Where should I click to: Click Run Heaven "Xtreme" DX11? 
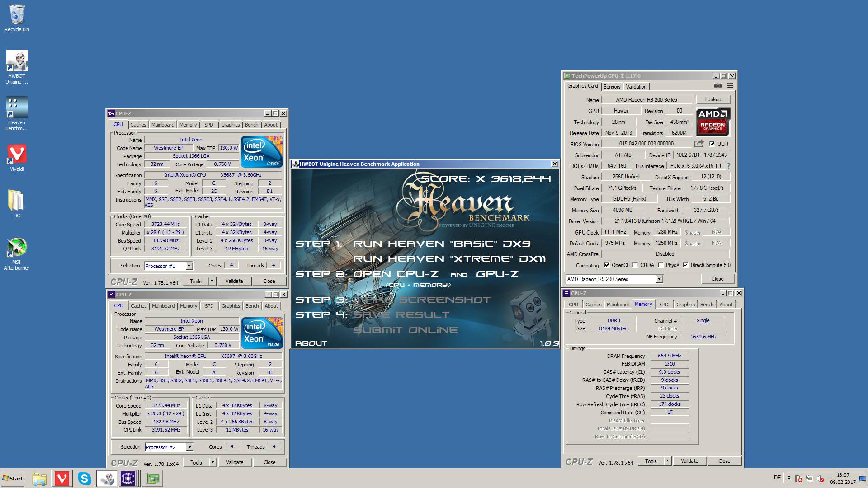click(449, 259)
